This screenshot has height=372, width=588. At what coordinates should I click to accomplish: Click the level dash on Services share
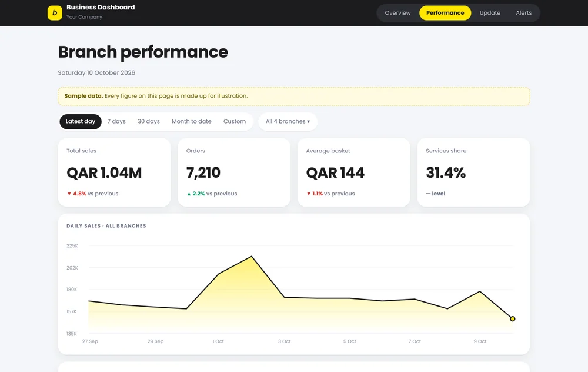428,194
